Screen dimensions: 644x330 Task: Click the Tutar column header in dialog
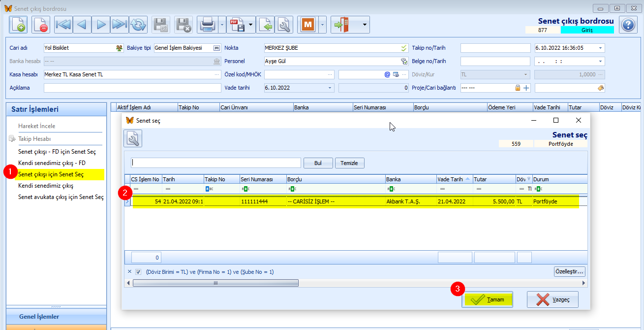pyautogui.click(x=494, y=179)
